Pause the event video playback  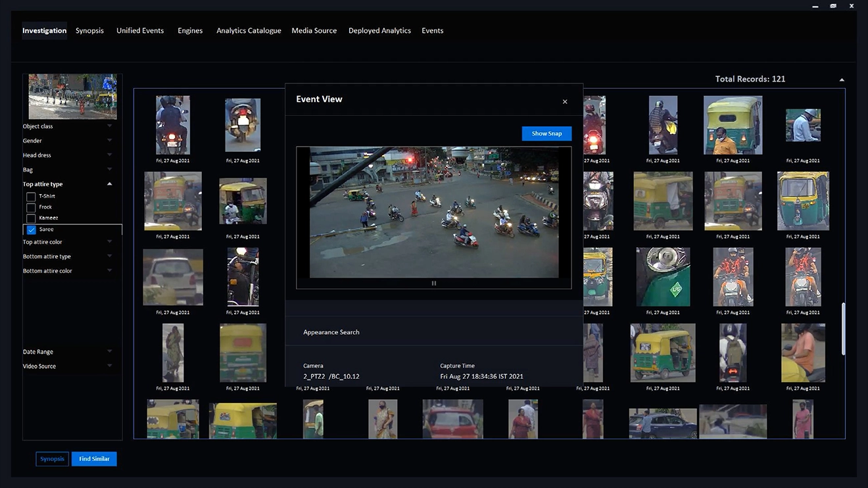click(x=434, y=283)
